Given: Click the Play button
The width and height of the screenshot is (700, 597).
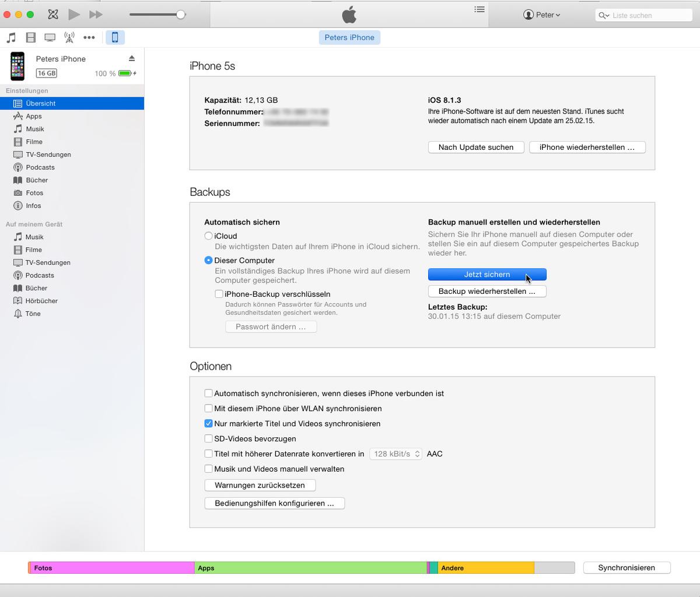Looking at the screenshot, I should coord(74,14).
